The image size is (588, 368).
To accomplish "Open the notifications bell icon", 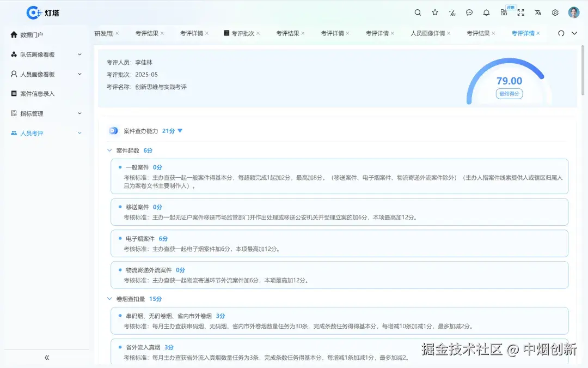I will pyautogui.click(x=486, y=12).
